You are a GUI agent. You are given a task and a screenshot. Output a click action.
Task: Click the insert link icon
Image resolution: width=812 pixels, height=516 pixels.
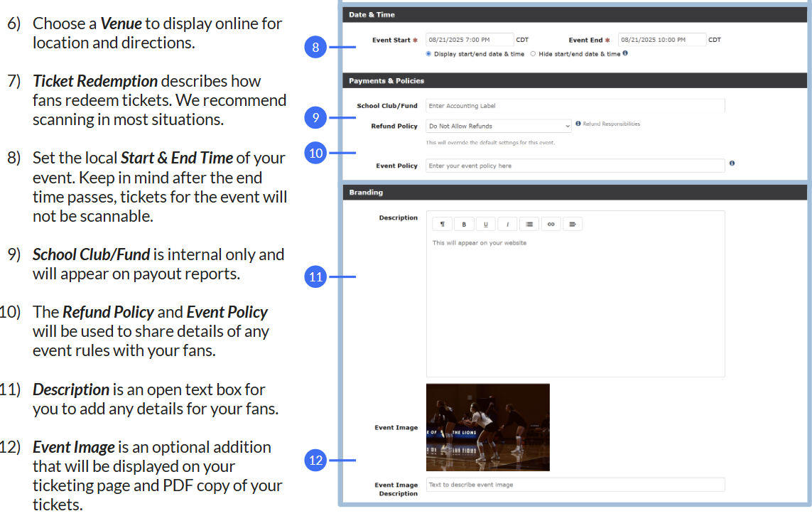coord(551,224)
